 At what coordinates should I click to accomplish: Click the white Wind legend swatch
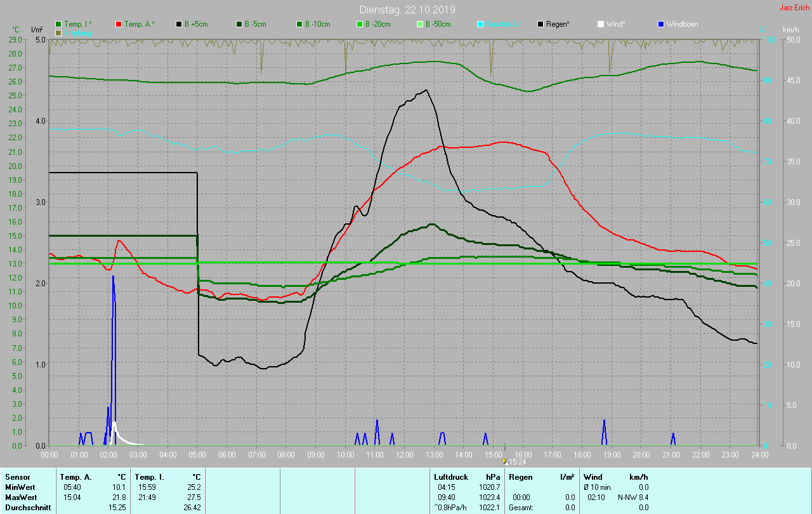click(601, 24)
